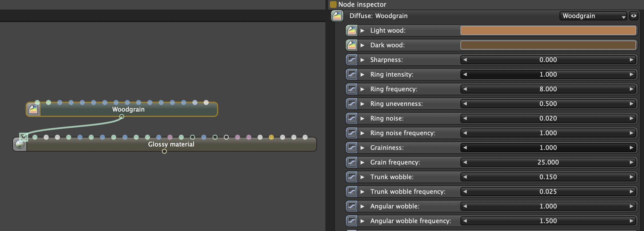This screenshot has height=231, width=644.
Task: Click the Angular wobble node type icon
Action: tap(352, 206)
